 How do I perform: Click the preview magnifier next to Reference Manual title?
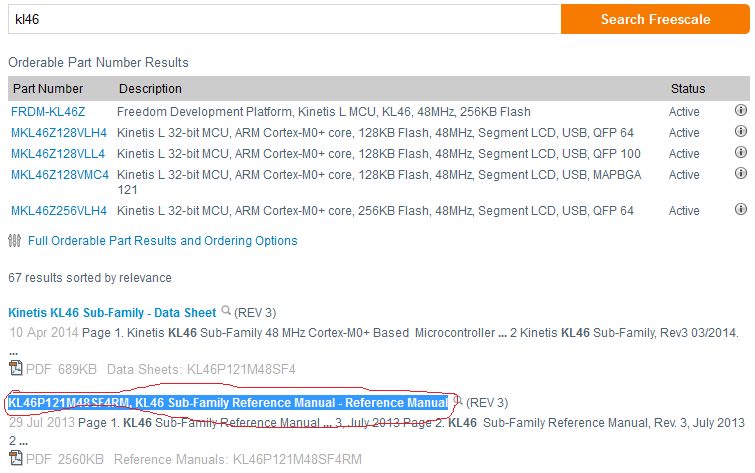458,400
